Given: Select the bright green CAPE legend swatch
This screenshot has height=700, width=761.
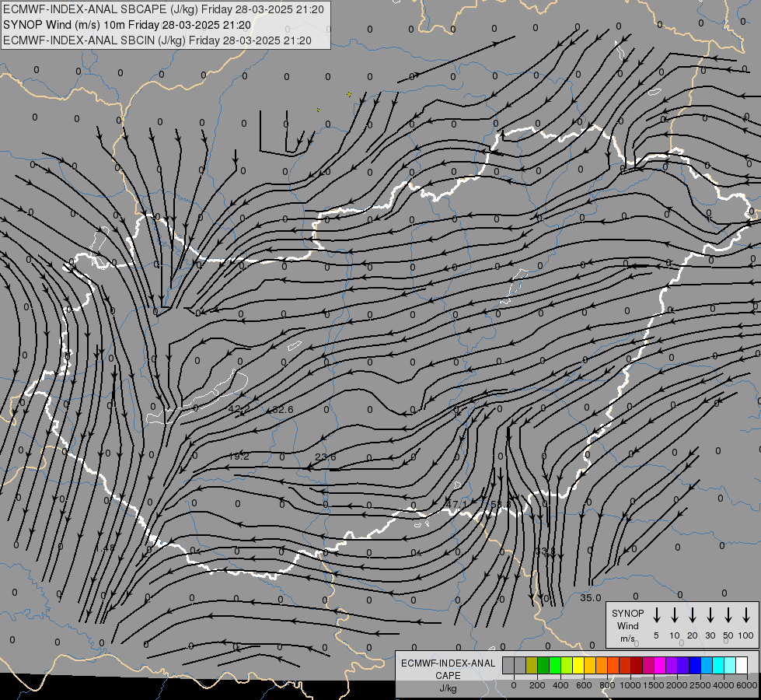Looking at the screenshot, I should (x=555, y=665).
